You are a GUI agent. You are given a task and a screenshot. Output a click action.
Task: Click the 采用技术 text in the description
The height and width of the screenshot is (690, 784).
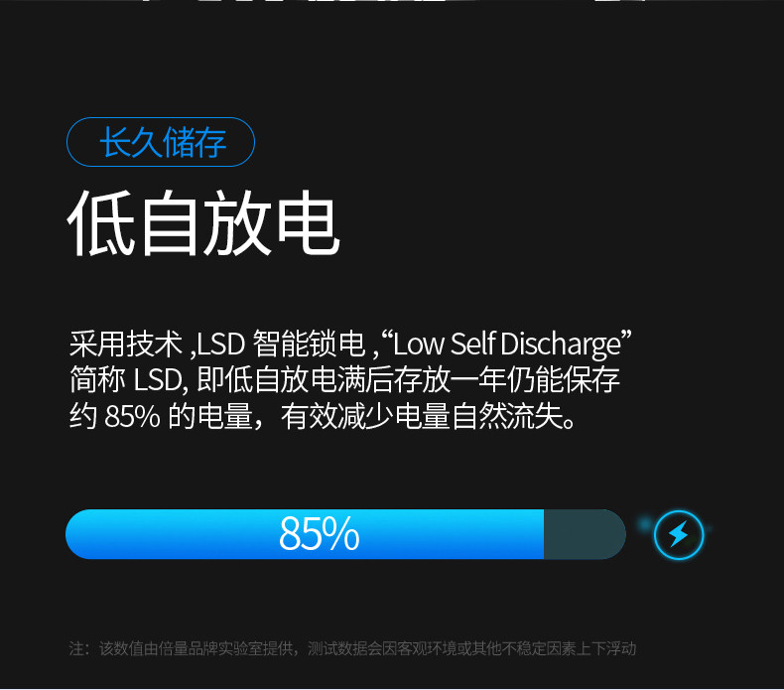[125, 345]
